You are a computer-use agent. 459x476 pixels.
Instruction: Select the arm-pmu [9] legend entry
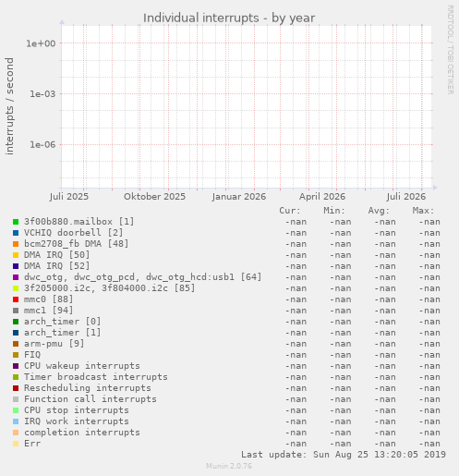[54, 344]
